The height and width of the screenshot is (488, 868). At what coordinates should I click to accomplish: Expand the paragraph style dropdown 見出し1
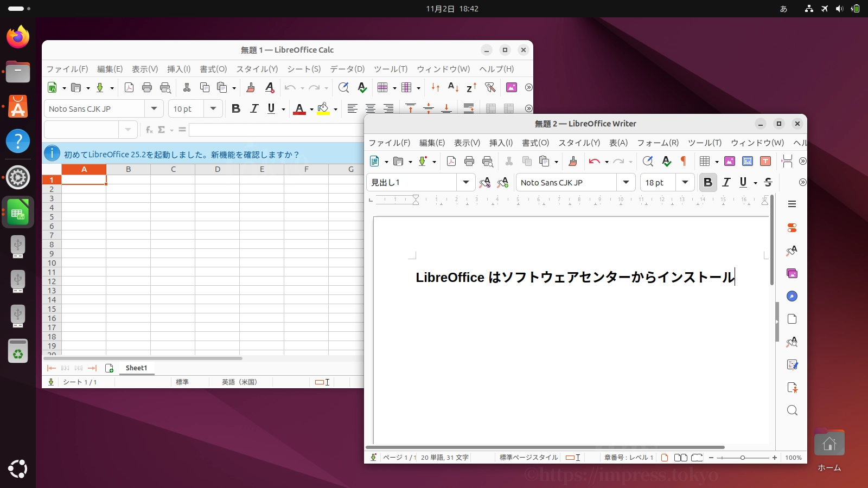click(x=466, y=182)
